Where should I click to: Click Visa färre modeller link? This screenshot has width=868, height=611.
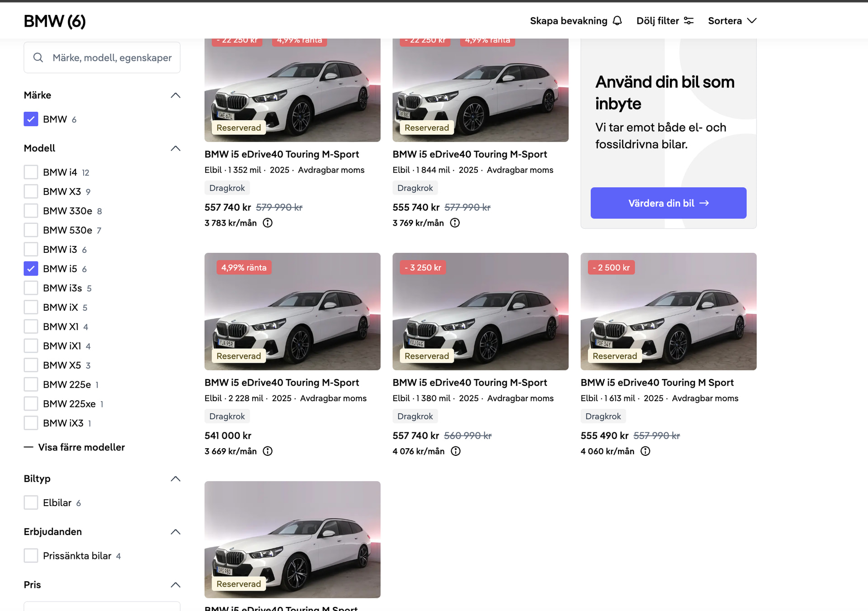coord(81,447)
